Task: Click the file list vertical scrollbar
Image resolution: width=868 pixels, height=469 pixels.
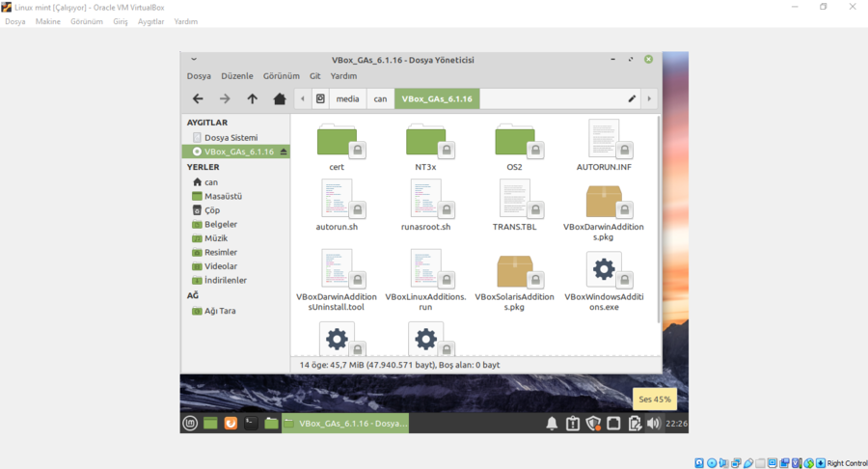Action: tap(659, 219)
